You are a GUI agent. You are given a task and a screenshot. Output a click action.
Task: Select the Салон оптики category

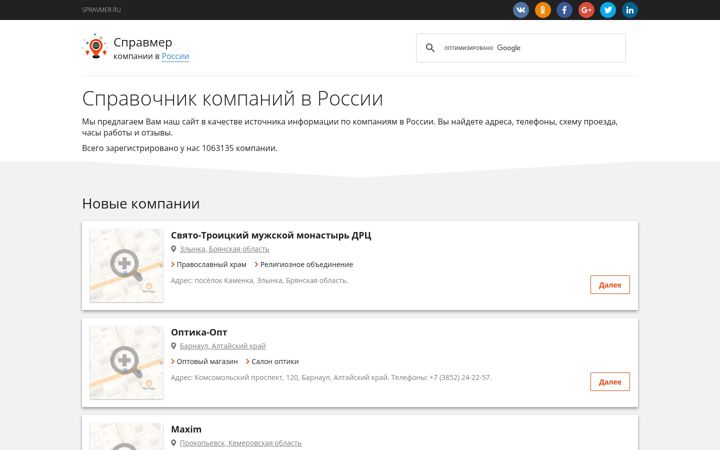(x=275, y=361)
